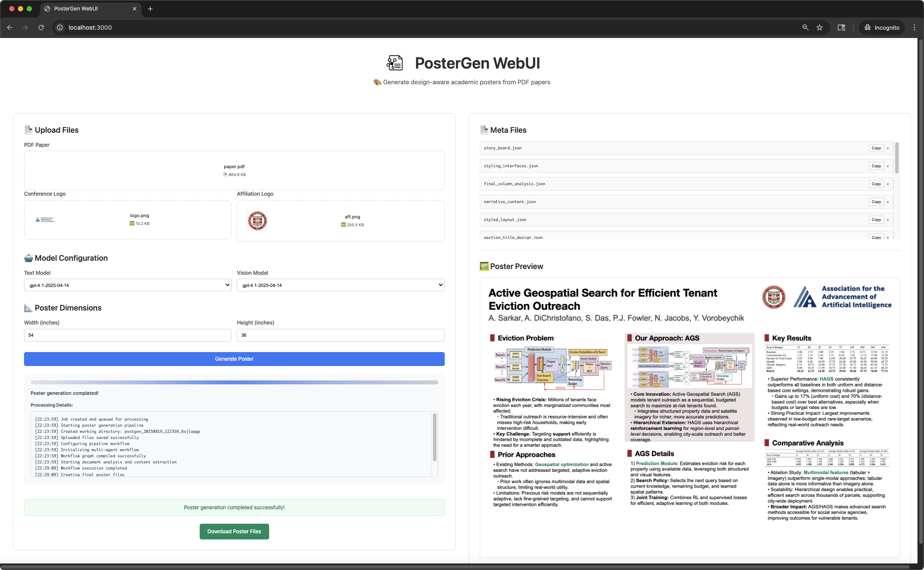
Task: Click the site information icon
Action: click(x=60, y=28)
